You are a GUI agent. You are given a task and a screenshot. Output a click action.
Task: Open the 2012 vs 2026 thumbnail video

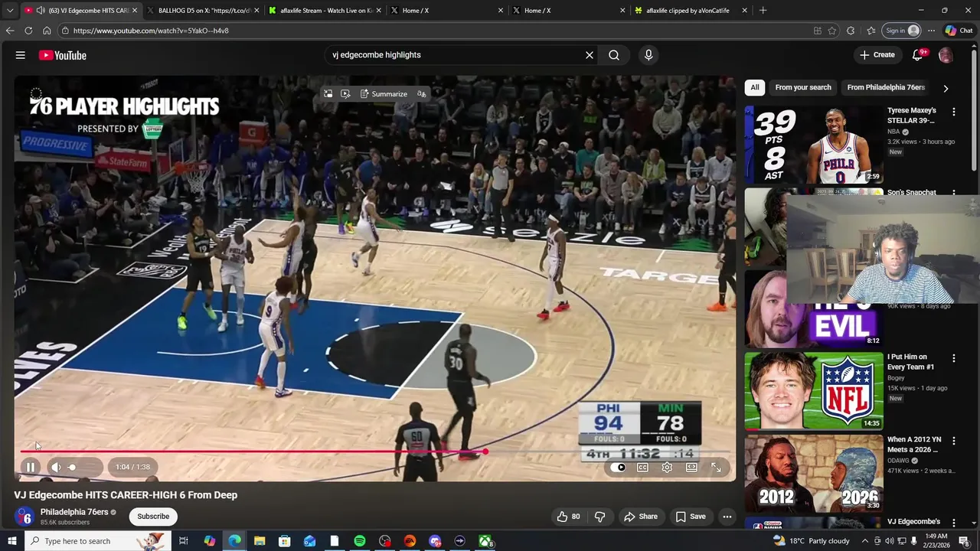(814, 473)
